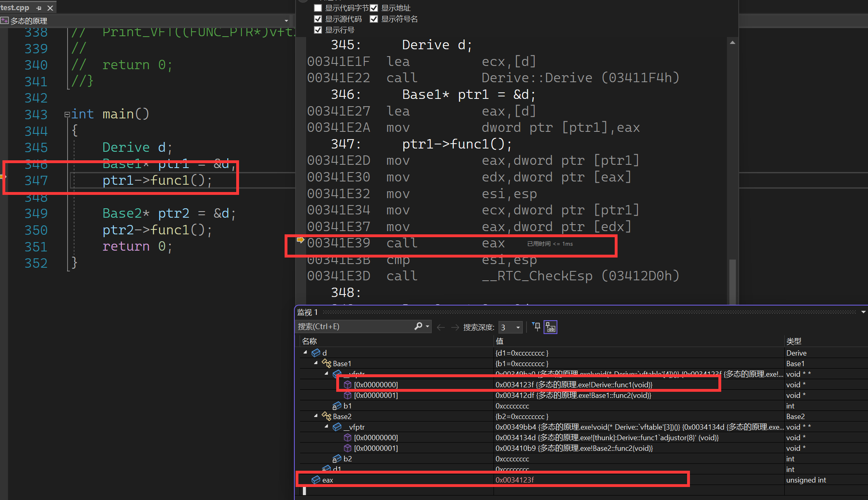This screenshot has width=868, height=500.
Task: Switch to the test.cpp tab
Action: (x=15, y=7)
